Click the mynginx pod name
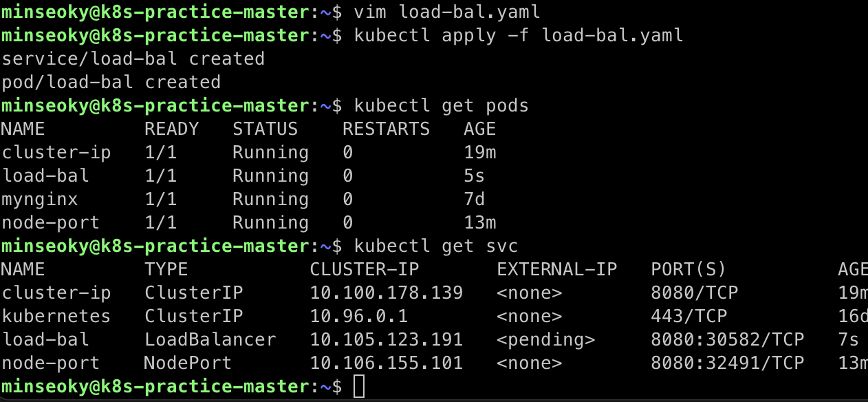 [x=40, y=199]
